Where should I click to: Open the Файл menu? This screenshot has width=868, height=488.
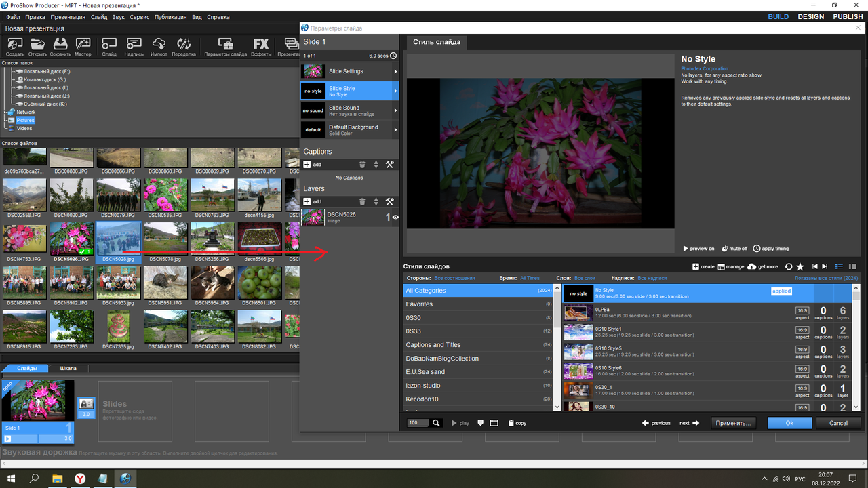pos(13,16)
